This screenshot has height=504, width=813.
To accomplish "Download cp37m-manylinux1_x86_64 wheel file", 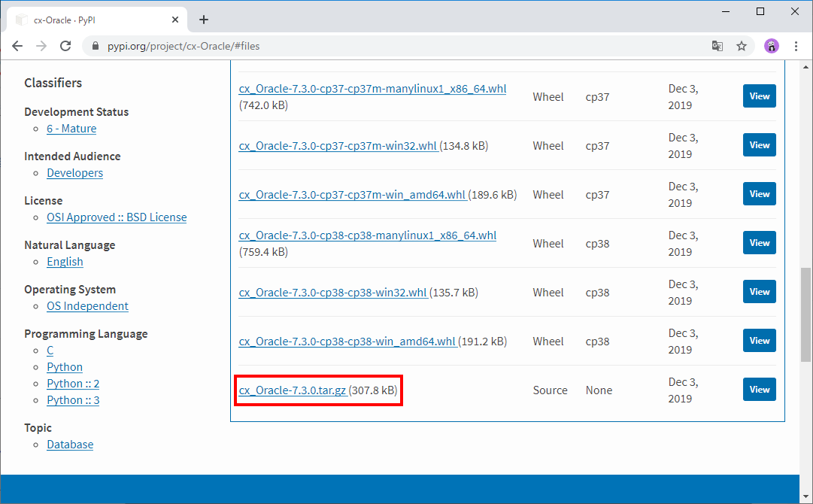I will coord(372,89).
